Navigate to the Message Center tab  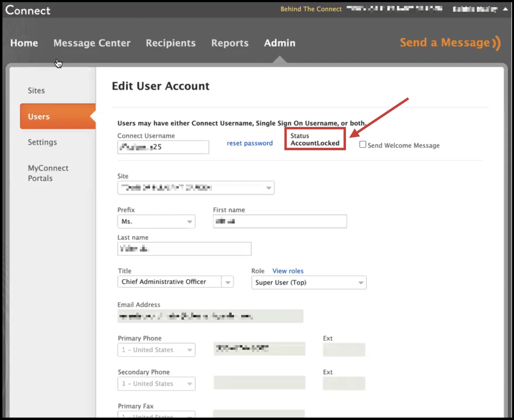92,43
